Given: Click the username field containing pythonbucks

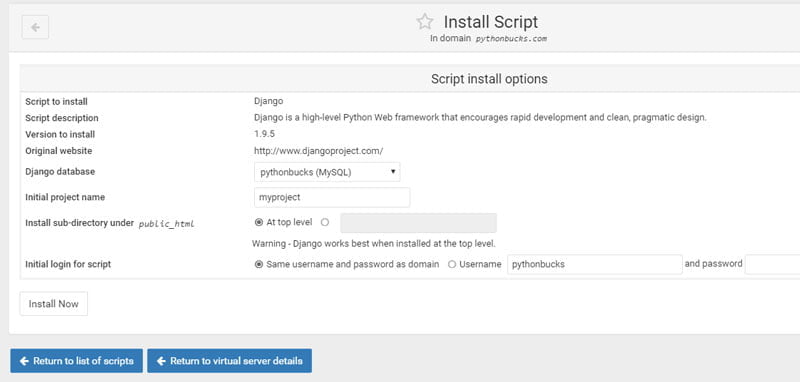Looking at the screenshot, I should pos(595,265).
